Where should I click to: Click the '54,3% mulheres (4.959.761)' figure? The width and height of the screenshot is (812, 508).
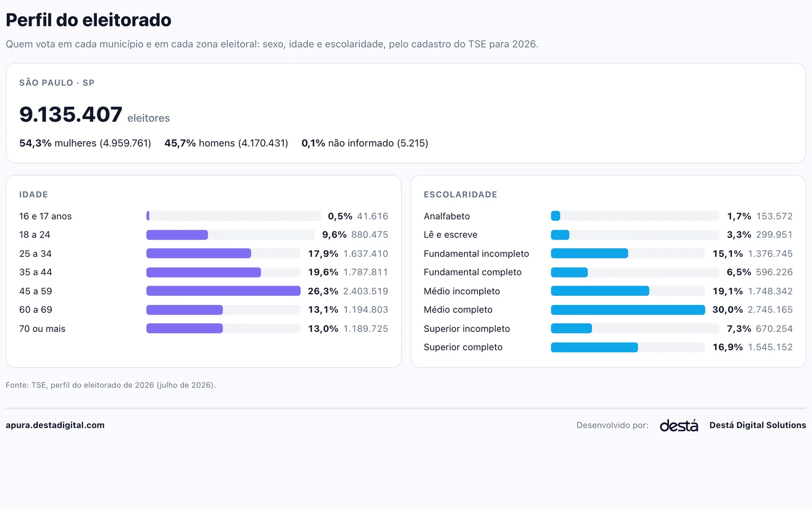(x=85, y=143)
